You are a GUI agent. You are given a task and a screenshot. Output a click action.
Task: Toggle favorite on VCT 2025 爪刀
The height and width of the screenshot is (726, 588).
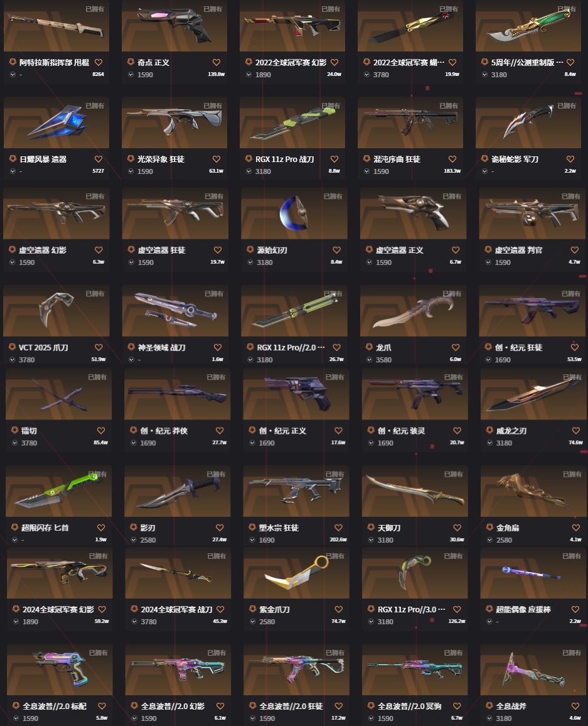(99, 347)
